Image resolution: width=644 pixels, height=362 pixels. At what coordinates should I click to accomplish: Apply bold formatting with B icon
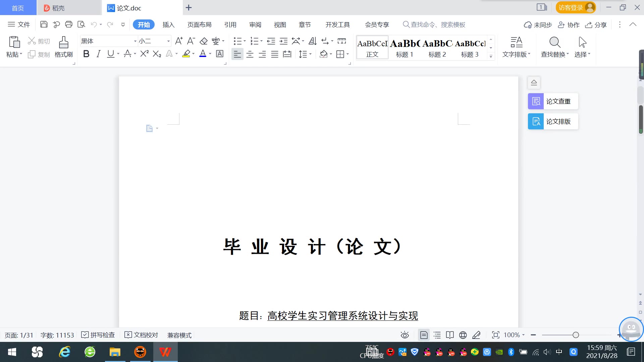[x=86, y=54]
